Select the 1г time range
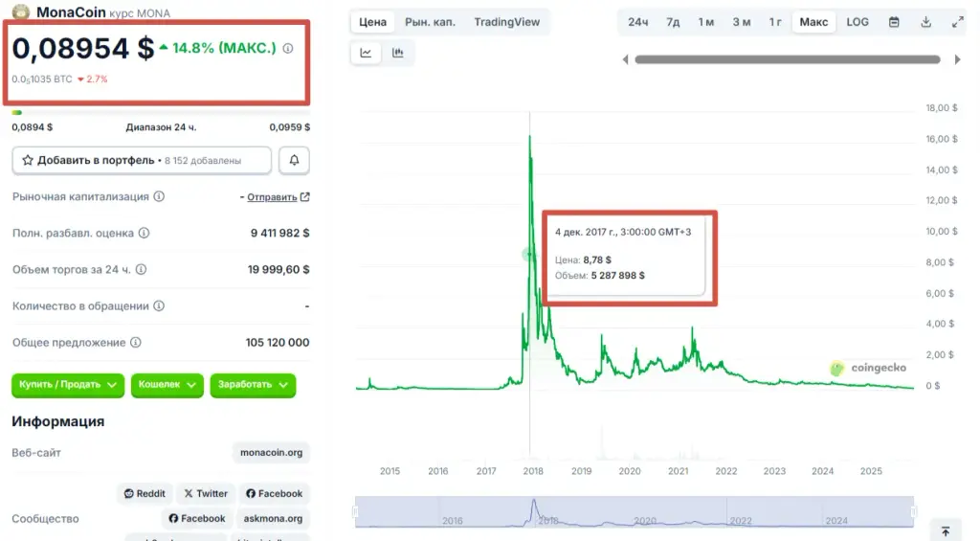The image size is (980, 541). (775, 22)
